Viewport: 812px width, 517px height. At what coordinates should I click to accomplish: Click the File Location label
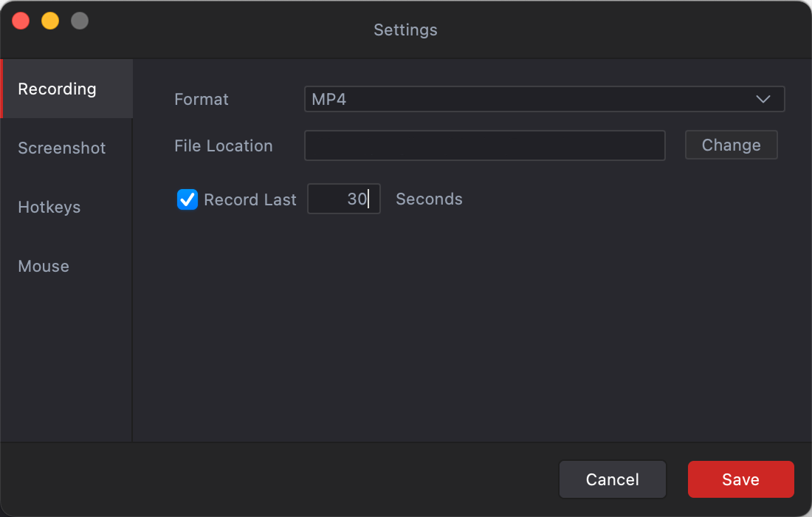224,145
